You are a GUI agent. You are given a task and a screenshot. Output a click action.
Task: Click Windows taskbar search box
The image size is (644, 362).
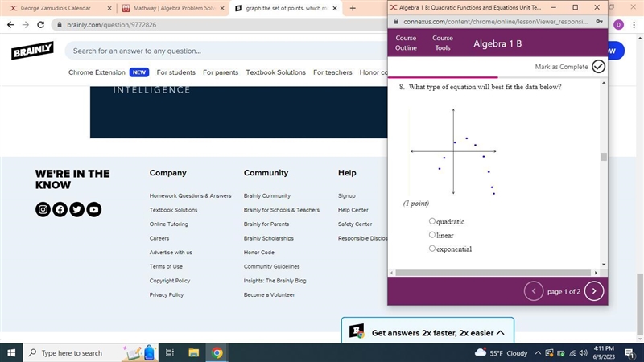pyautogui.click(x=90, y=353)
